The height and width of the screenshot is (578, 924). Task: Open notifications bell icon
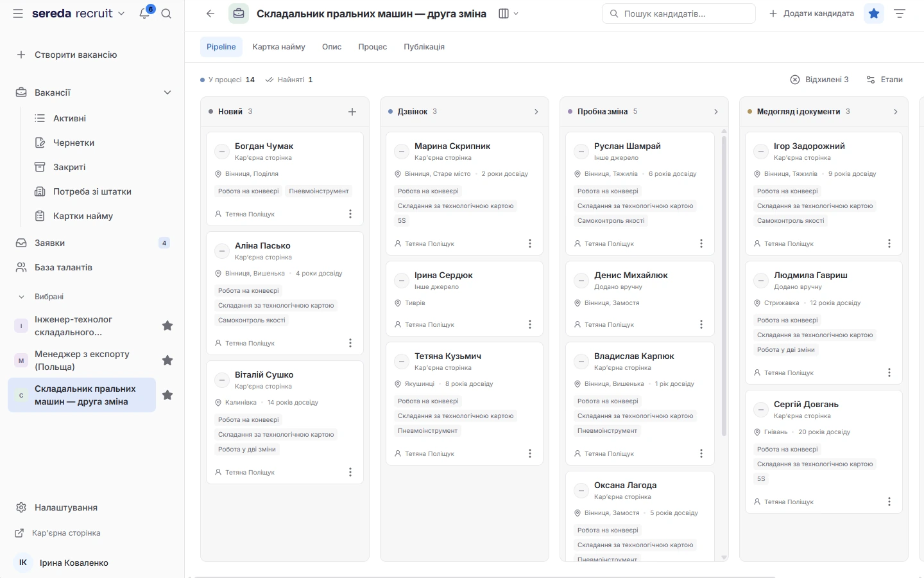pos(145,13)
